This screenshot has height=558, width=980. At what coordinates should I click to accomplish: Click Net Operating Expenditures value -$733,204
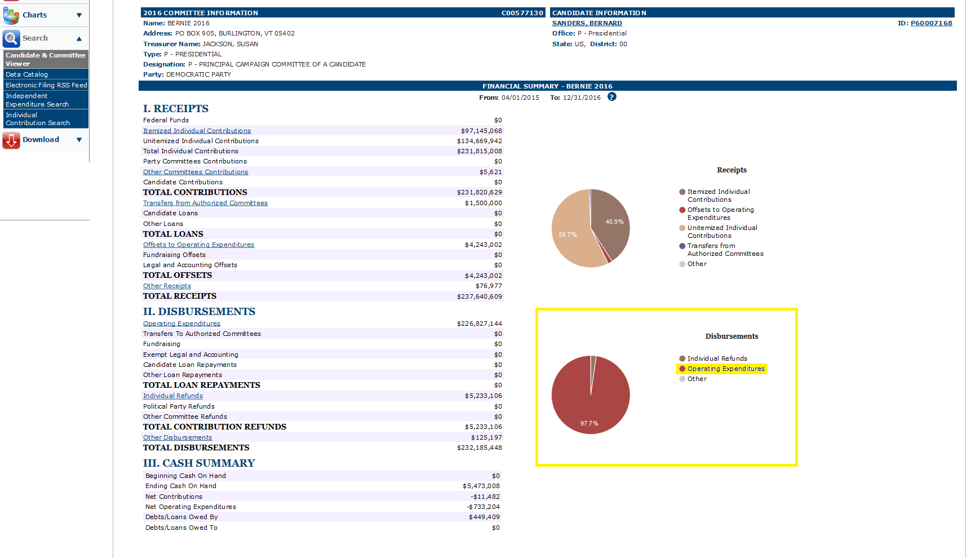(x=483, y=507)
